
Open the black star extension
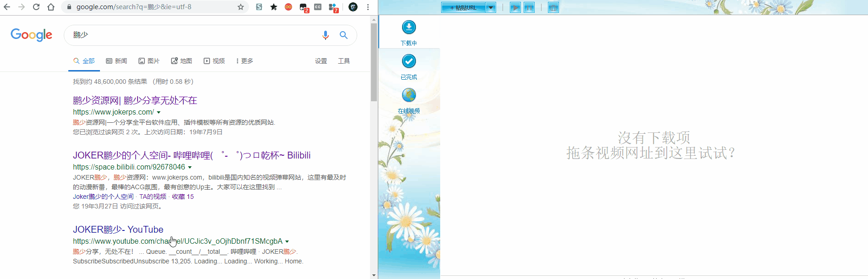click(x=274, y=7)
